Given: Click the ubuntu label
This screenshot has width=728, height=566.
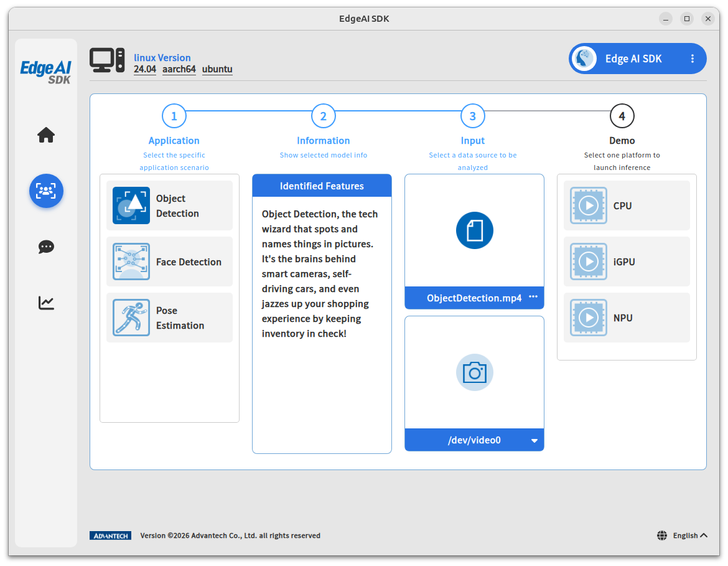Looking at the screenshot, I should [217, 69].
